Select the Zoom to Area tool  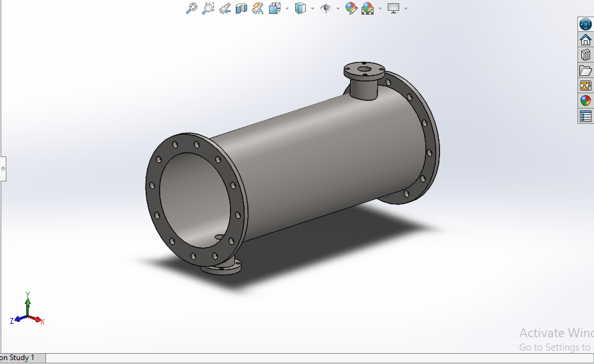click(208, 8)
